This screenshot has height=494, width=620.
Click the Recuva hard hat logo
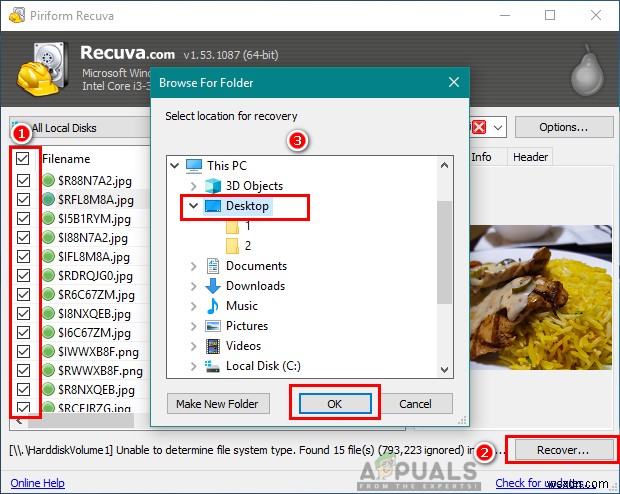pyautogui.click(x=41, y=70)
